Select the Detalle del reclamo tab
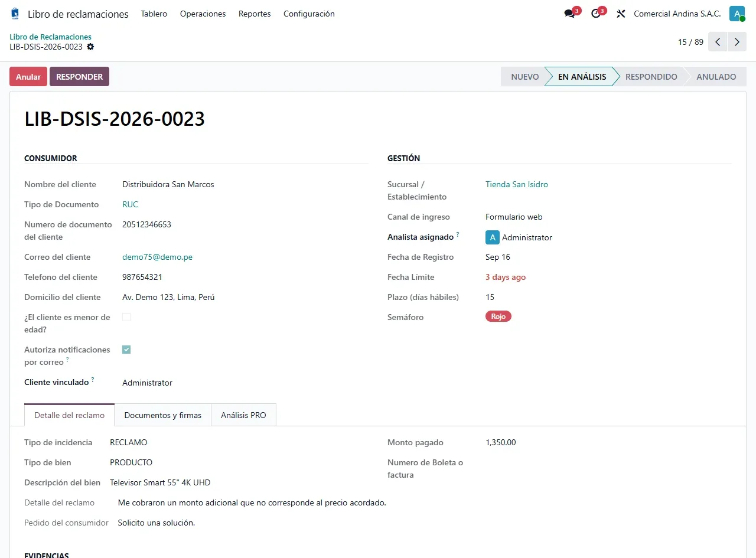 70,415
